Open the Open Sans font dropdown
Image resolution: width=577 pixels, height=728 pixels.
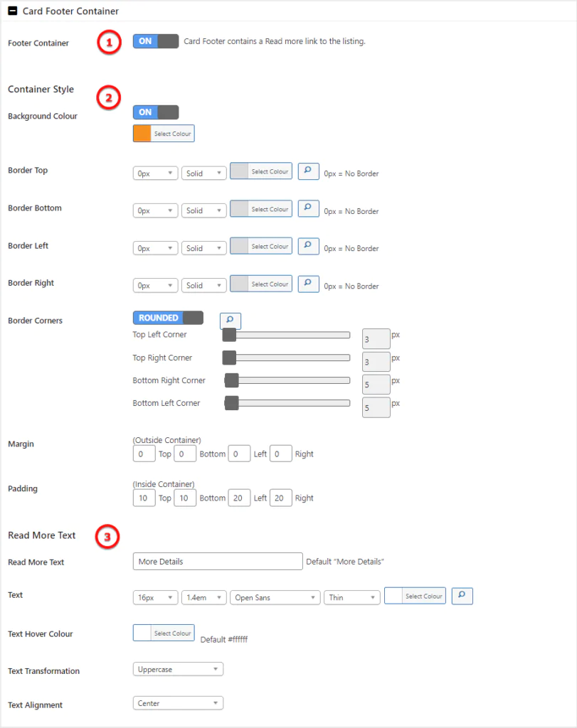274,598
